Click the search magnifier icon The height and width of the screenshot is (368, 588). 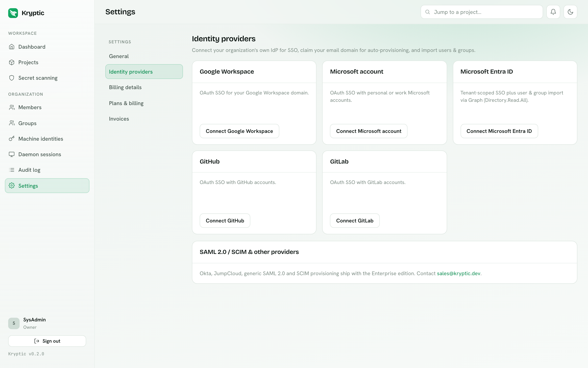(x=428, y=12)
